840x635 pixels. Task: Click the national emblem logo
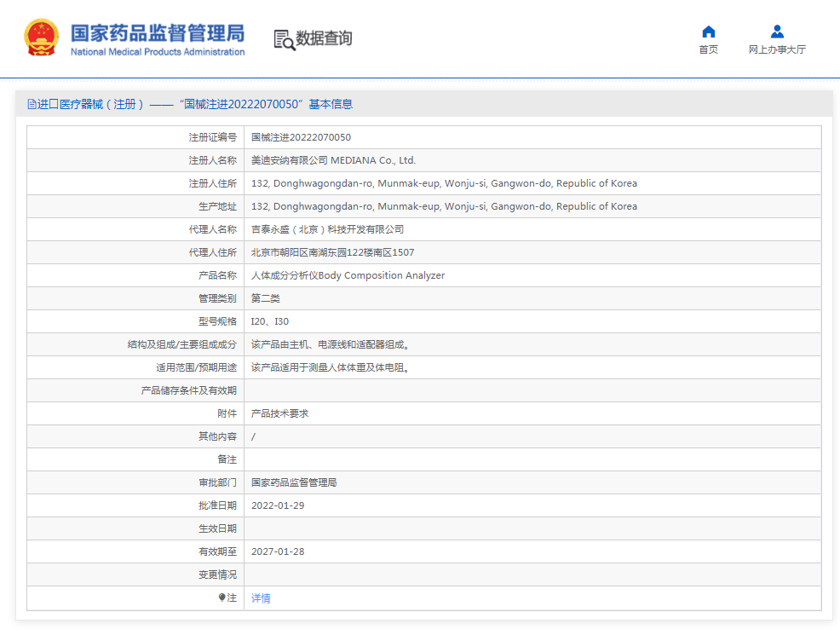point(40,38)
